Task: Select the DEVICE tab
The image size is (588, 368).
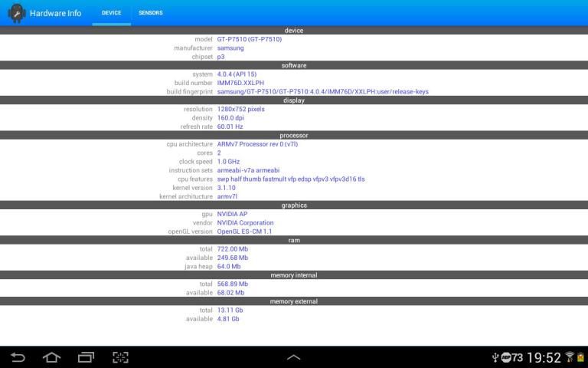Action: [111, 13]
